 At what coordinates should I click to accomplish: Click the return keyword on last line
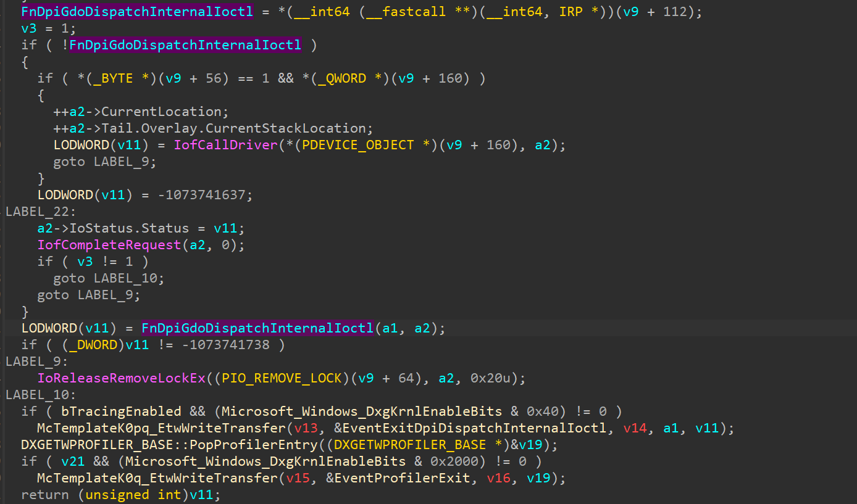tap(44, 495)
